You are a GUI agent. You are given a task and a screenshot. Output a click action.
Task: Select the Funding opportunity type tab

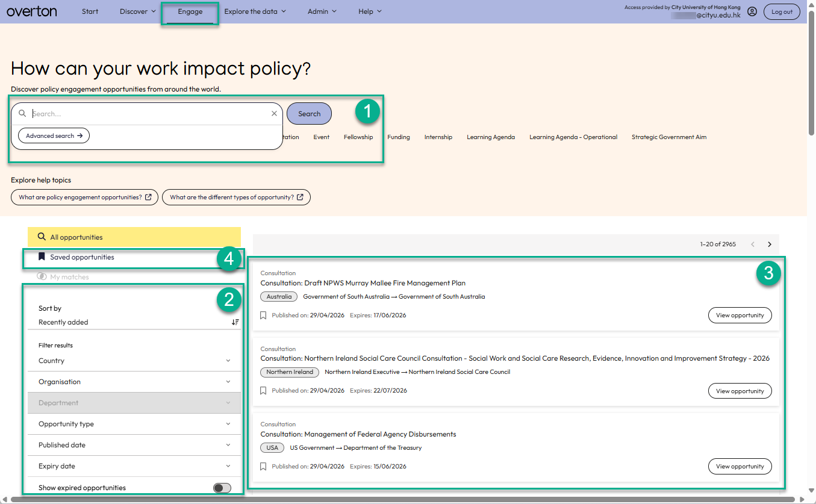pos(399,137)
